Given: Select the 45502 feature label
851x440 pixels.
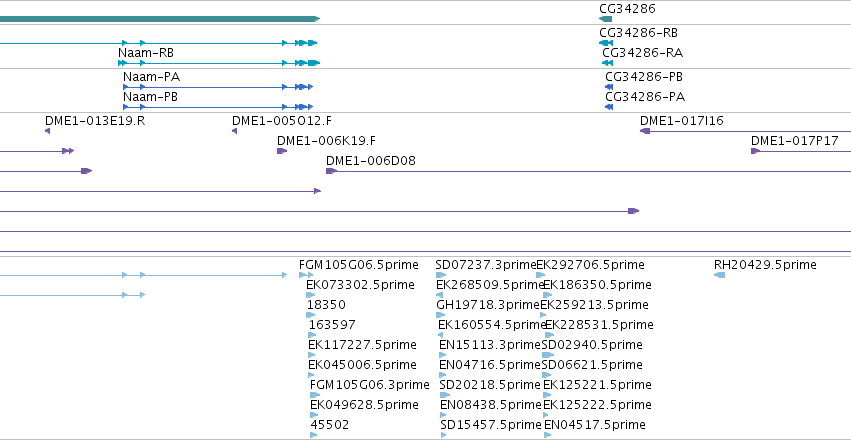Looking at the screenshot, I should pyautogui.click(x=329, y=424).
